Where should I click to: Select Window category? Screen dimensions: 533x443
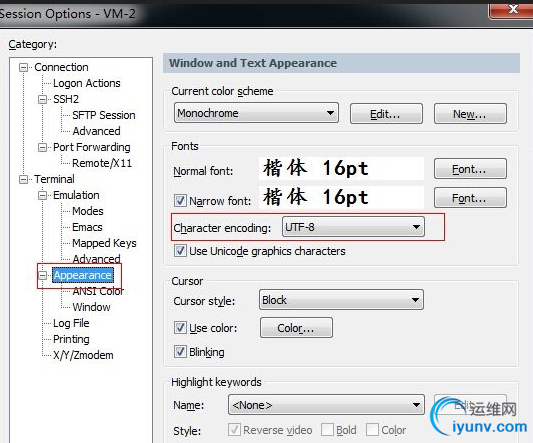(x=91, y=307)
